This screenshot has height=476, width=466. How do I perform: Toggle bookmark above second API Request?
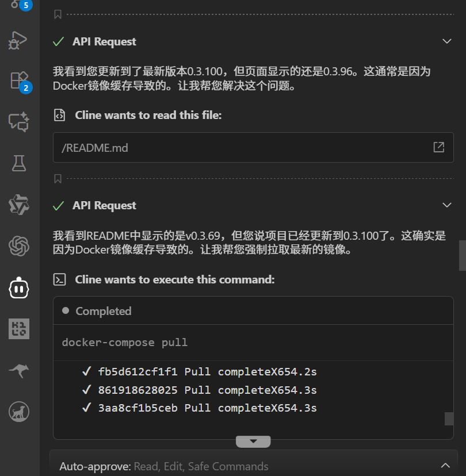click(x=56, y=178)
